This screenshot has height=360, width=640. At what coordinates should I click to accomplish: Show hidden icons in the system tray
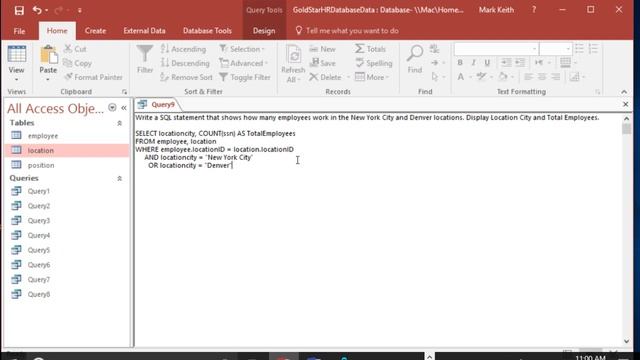[429, 357]
